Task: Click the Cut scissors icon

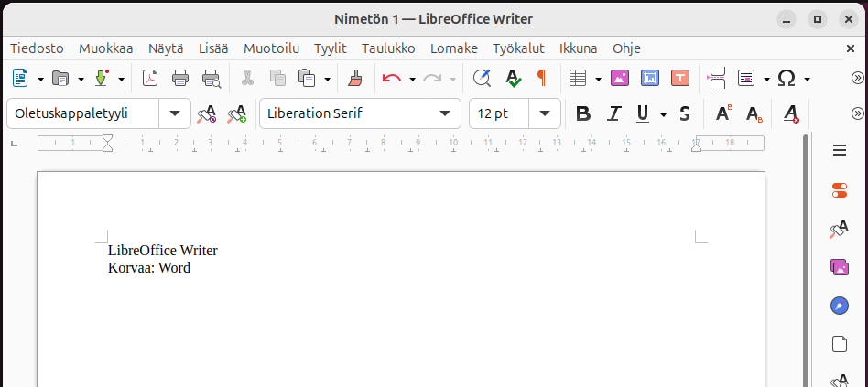Action: pyautogui.click(x=247, y=79)
